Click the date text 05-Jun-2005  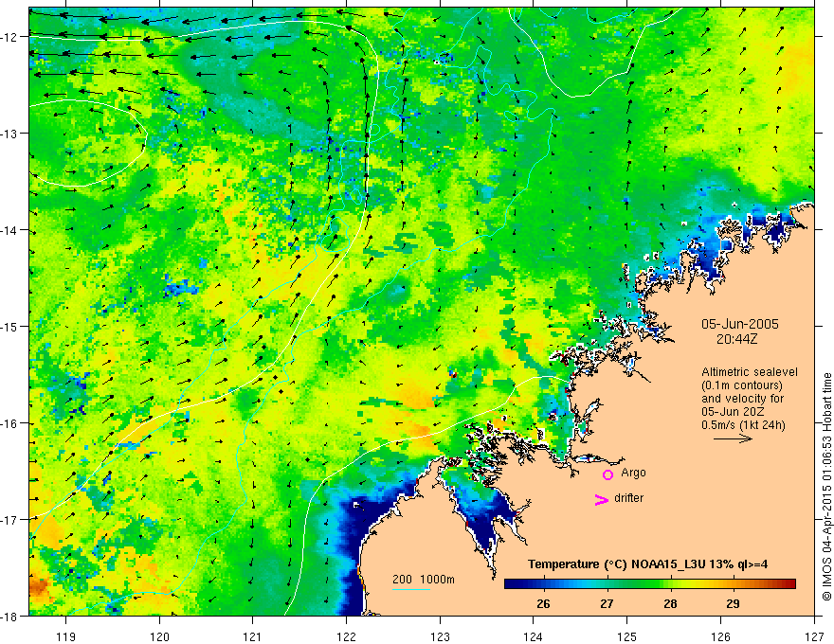coord(740,324)
